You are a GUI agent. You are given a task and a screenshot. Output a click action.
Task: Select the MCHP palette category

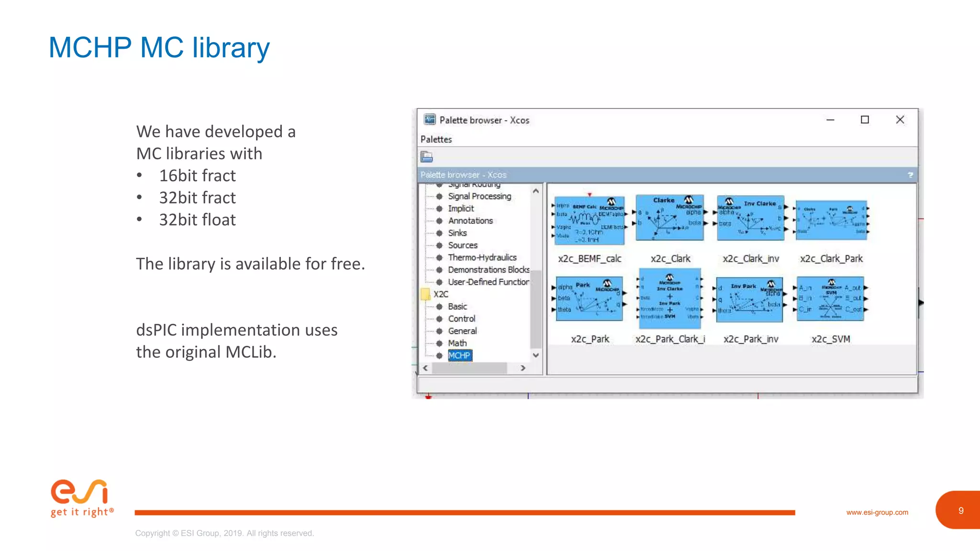click(x=459, y=355)
